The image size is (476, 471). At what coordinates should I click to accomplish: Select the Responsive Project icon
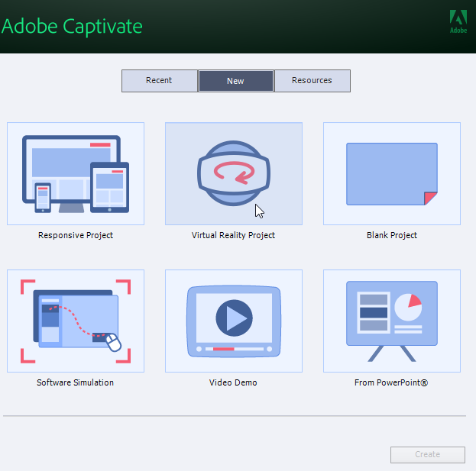[76, 173]
